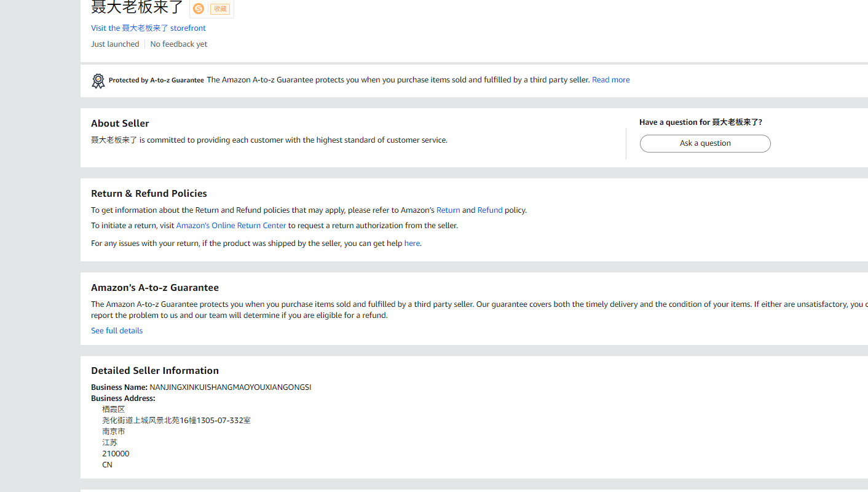Click Read more about A-to-z Guarantee
868x492 pixels.
(x=610, y=79)
